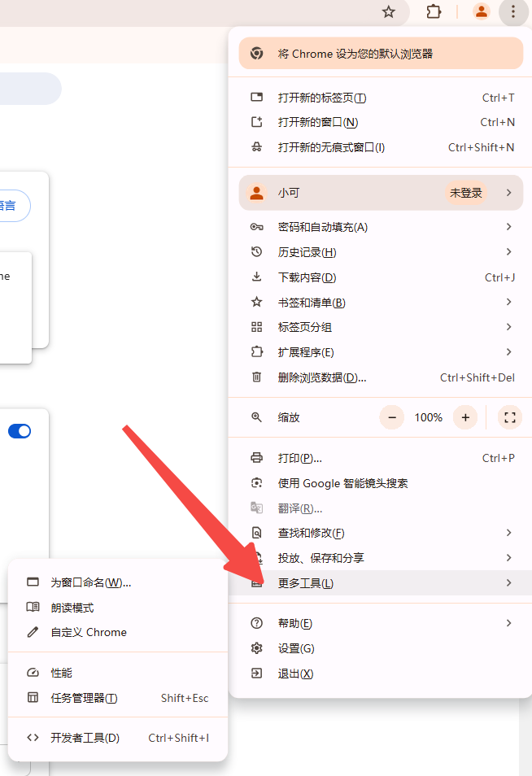Click the Ctrl+Shift+Del shortcut text
Screen dimensions: 532x776
[477, 377]
